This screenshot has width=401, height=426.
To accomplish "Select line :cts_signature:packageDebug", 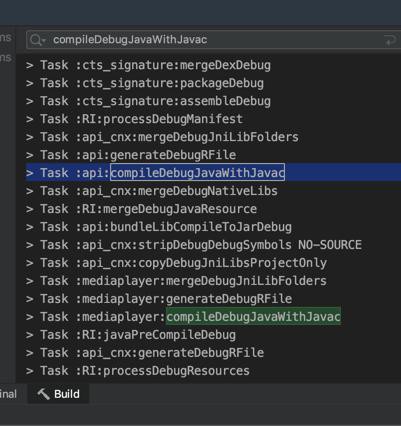I will pyautogui.click(x=145, y=83).
